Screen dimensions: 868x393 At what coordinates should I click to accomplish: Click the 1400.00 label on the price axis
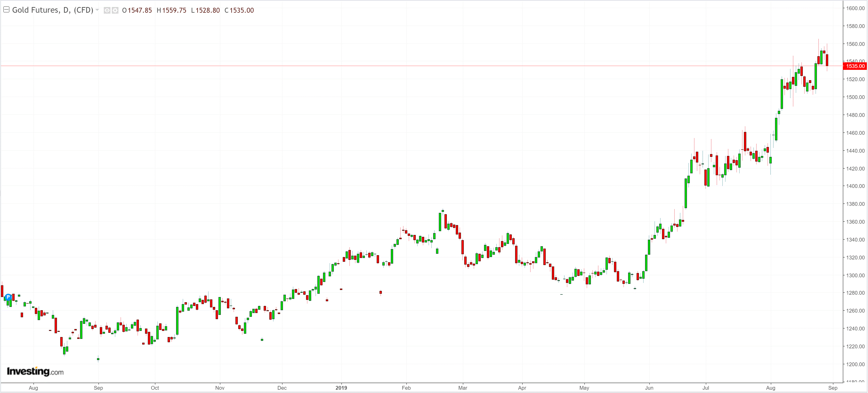tap(855, 186)
